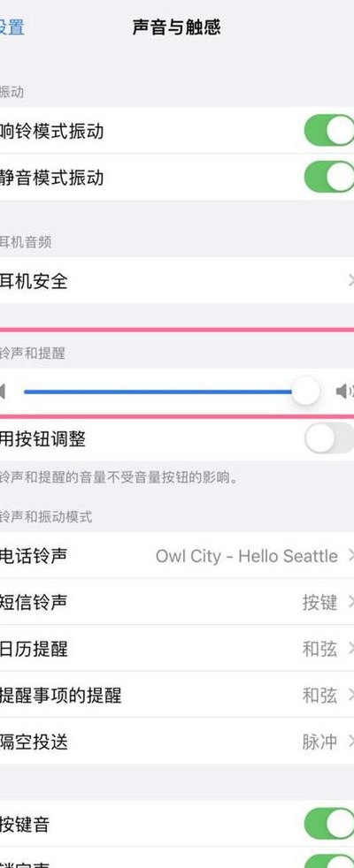Open 电话铃声 ringtone settings row
The image size is (354, 868).
pos(177,555)
